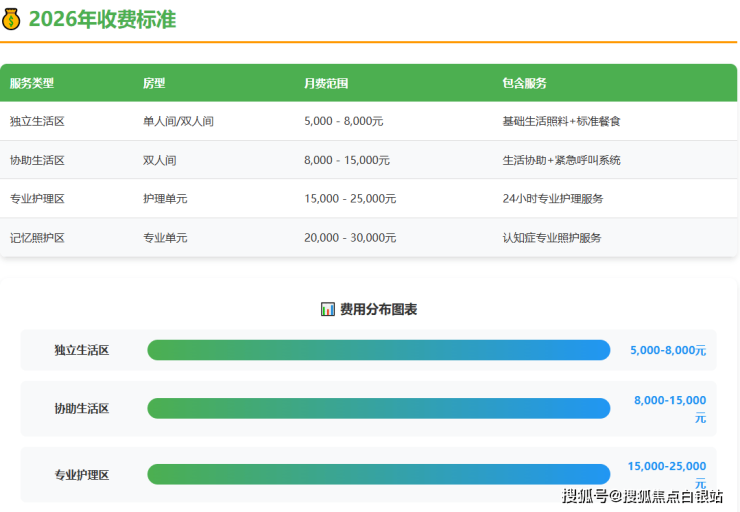
Task: Click the bar chart icon beside 费用分布图表
Action: 327,309
